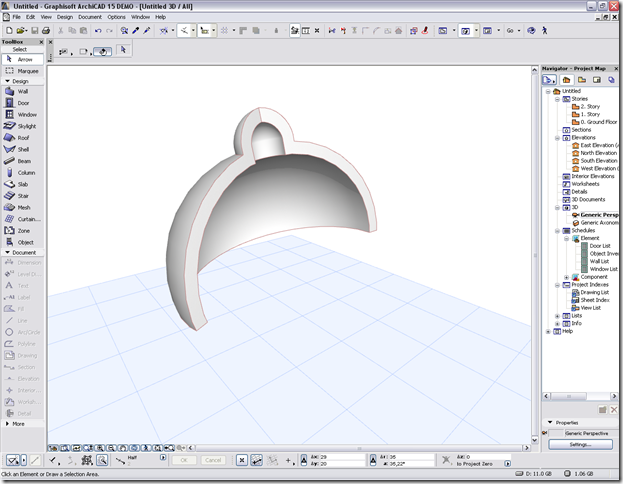623x484 pixels.
Task: Close the Toolbox panel
Action: tap(41, 42)
